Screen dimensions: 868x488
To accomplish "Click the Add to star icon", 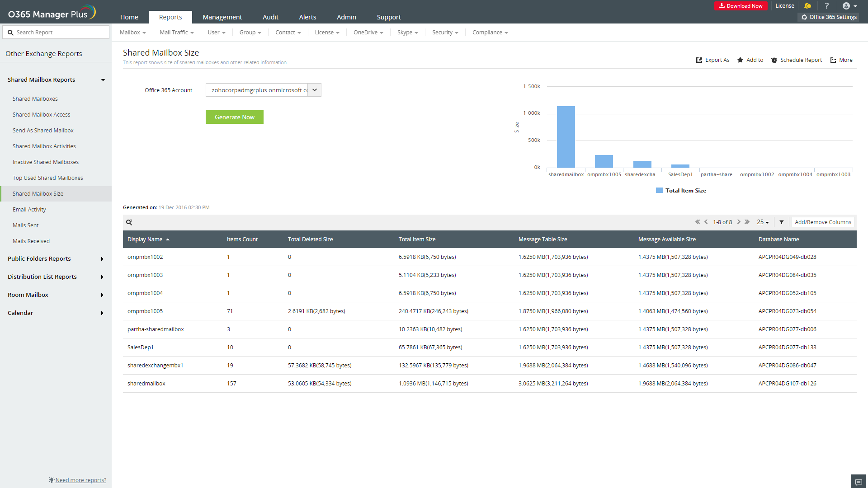I will pos(740,60).
